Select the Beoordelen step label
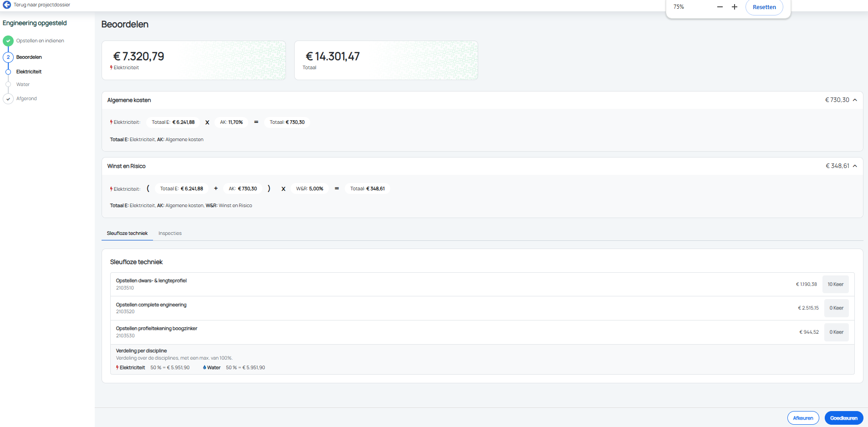The width and height of the screenshot is (868, 427). tap(29, 57)
